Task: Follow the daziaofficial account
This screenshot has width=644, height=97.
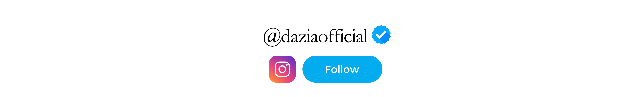Action: (x=342, y=69)
